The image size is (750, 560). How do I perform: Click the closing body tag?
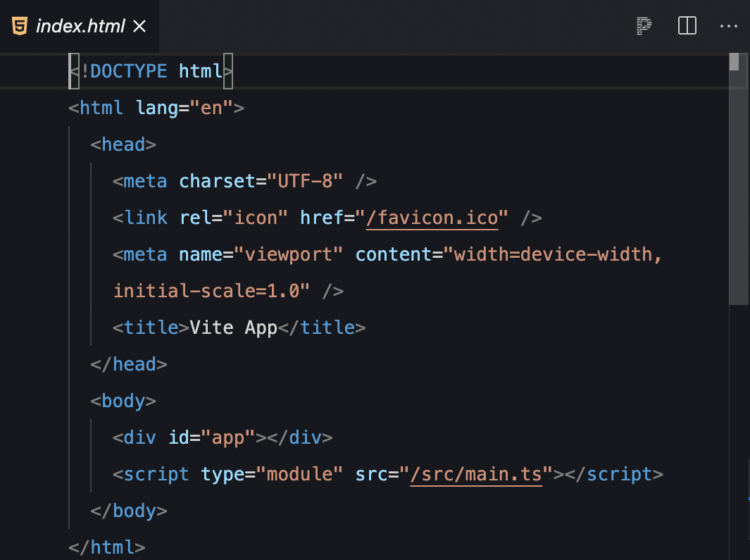coord(130,511)
